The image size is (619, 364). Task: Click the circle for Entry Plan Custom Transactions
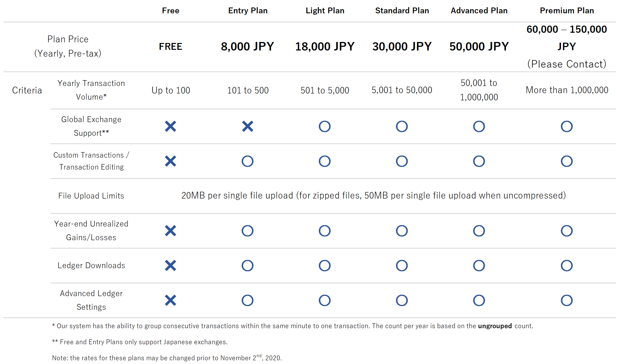click(248, 161)
